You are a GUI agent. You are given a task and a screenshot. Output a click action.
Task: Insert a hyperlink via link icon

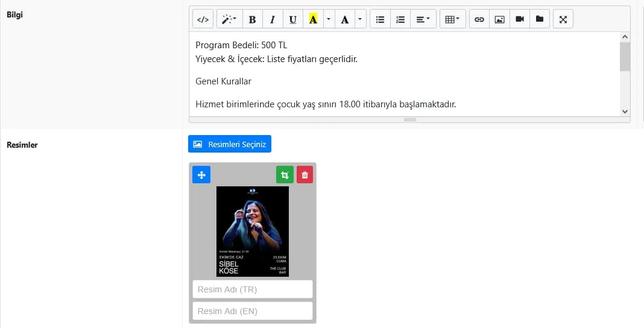pos(479,19)
